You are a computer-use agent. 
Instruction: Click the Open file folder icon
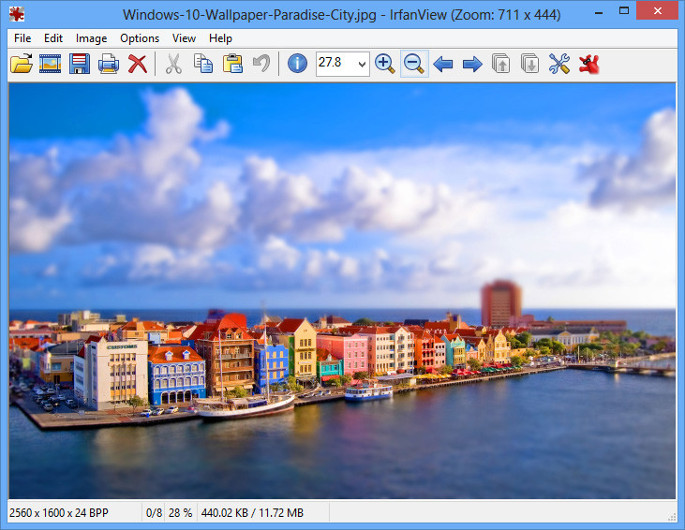(x=21, y=64)
